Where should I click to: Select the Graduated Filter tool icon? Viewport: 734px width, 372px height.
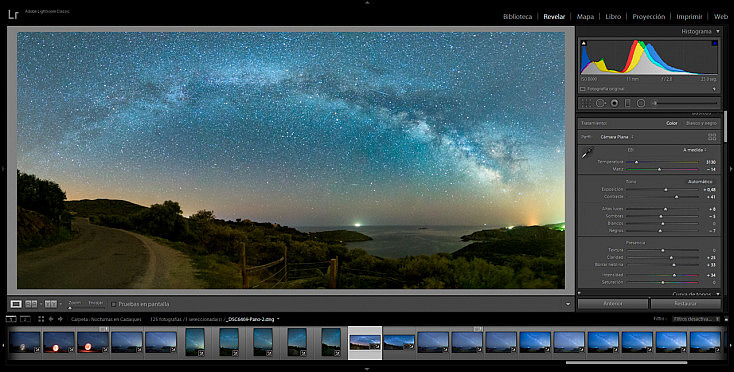point(628,103)
